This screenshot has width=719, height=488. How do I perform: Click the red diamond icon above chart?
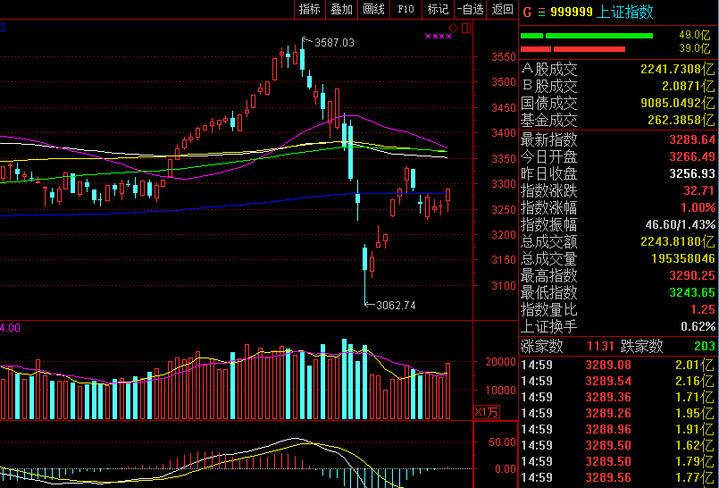coord(453,28)
